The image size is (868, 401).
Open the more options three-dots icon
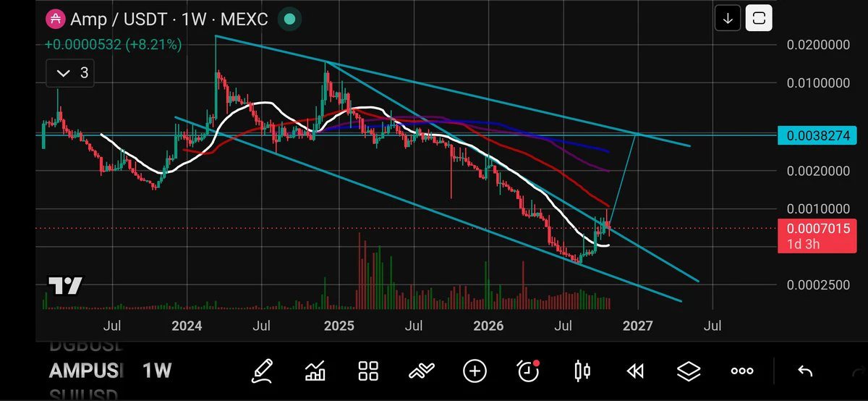(x=742, y=371)
